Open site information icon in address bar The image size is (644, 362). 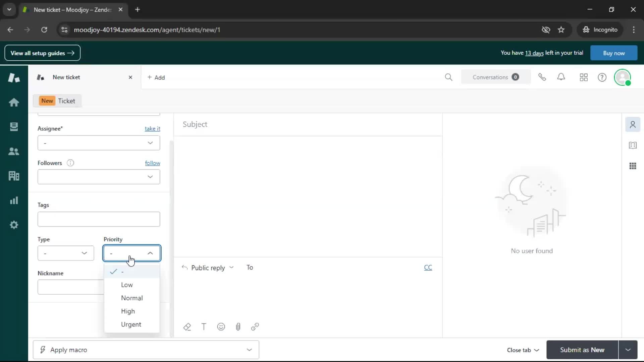(64, 30)
